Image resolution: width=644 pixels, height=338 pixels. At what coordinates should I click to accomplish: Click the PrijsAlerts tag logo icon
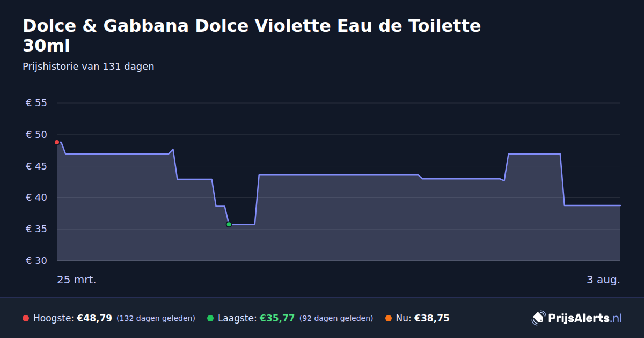click(x=538, y=318)
